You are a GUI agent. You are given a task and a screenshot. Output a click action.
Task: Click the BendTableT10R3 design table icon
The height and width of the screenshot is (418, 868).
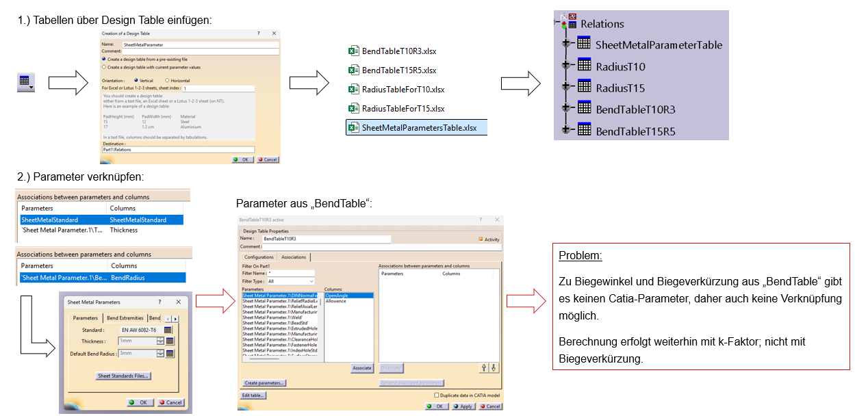tap(584, 108)
